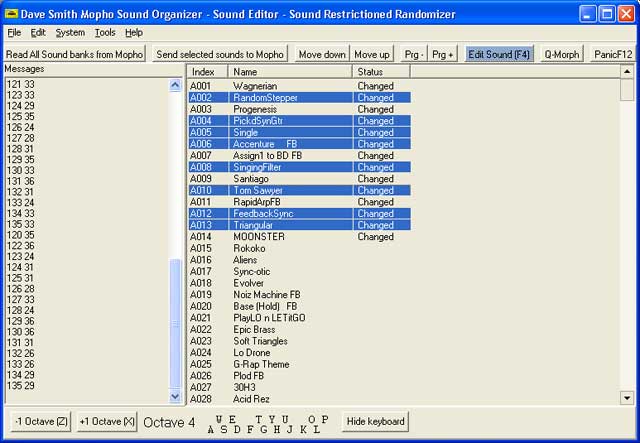Hit the PanicF12 button
This screenshot has height=443, width=640.
pyautogui.click(x=613, y=54)
